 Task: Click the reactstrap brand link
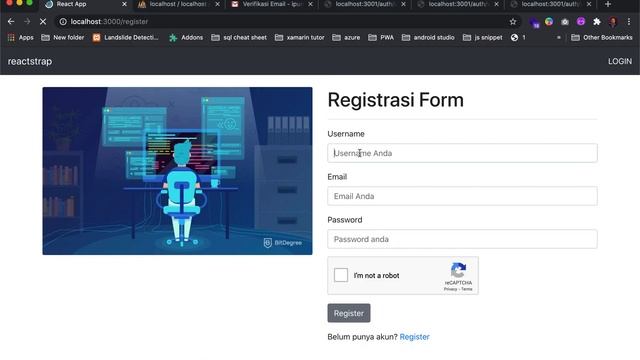(x=30, y=61)
